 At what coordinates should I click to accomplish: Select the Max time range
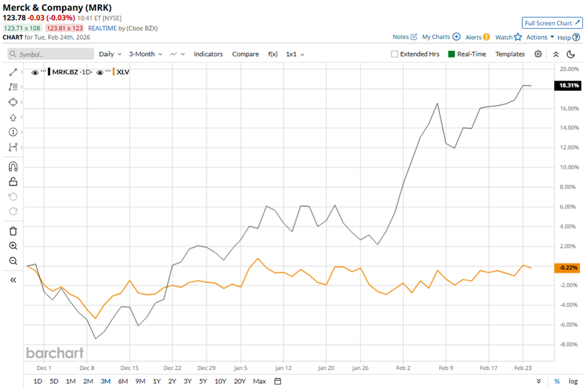[x=259, y=381]
